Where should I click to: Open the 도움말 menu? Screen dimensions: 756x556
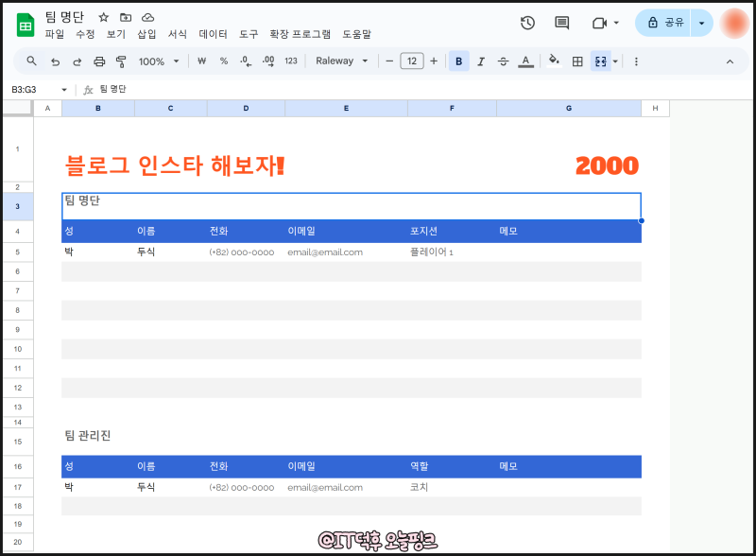click(357, 34)
